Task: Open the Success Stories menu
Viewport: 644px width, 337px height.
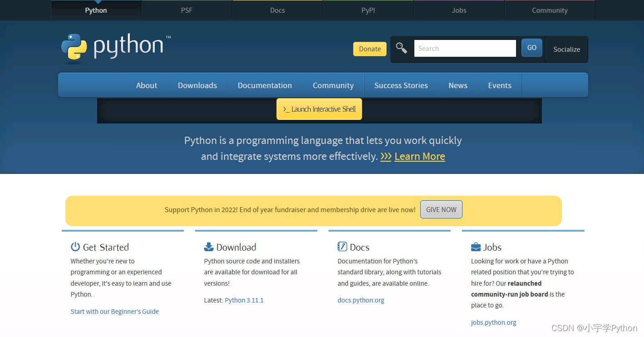Action: [401, 85]
